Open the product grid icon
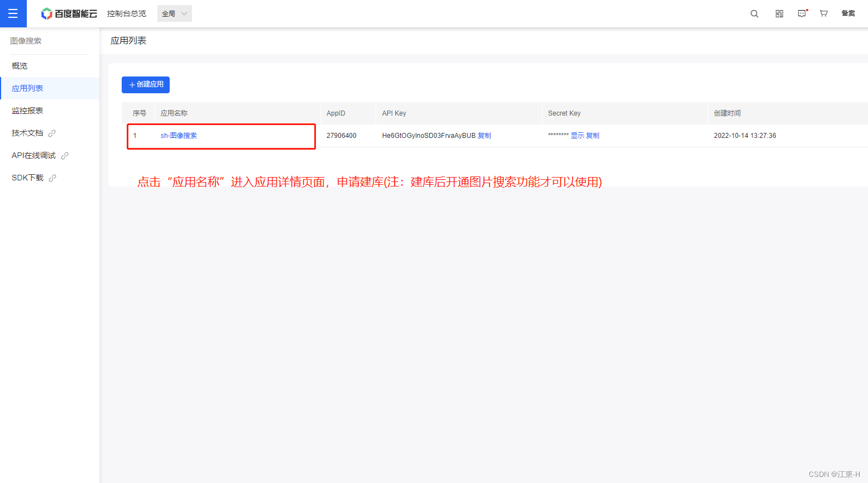Image resolution: width=868 pixels, height=483 pixels. (x=779, y=13)
